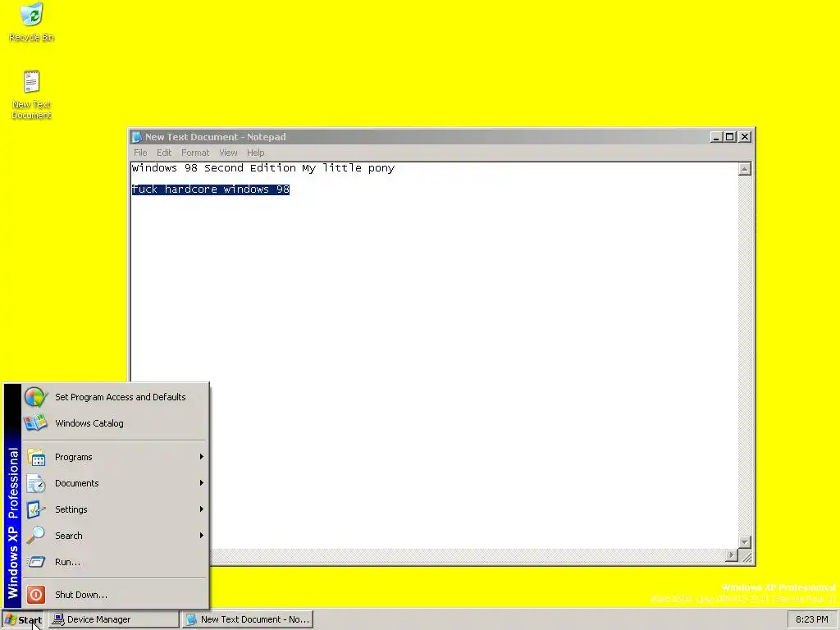Select Windows Catalog label in Start menu
Image resolution: width=840 pixels, height=630 pixels.
(89, 423)
